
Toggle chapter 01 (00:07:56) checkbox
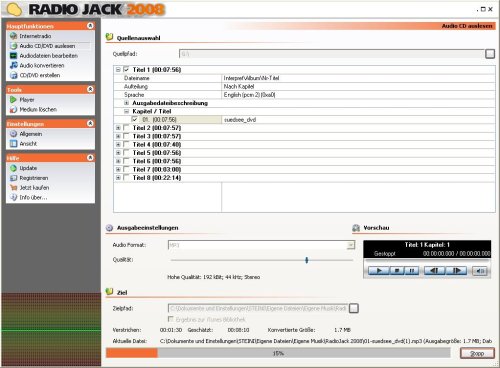pos(135,119)
